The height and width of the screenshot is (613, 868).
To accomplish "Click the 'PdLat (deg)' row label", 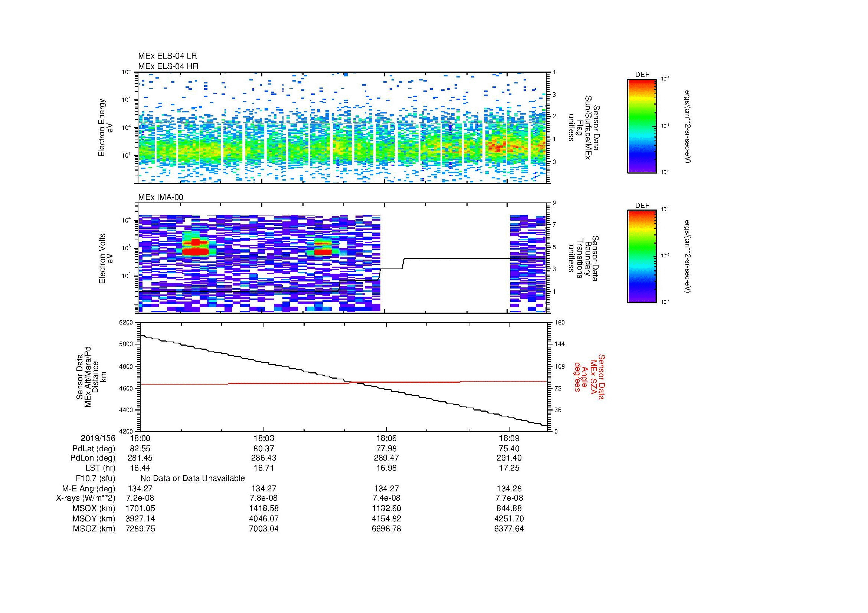I will point(94,449).
